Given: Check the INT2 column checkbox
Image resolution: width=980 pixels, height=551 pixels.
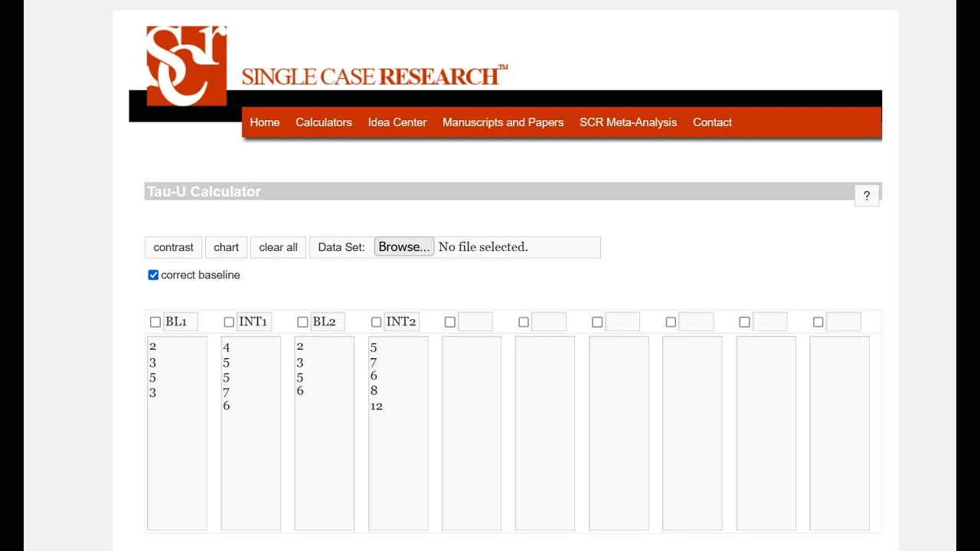Looking at the screenshot, I should [x=376, y=322].
